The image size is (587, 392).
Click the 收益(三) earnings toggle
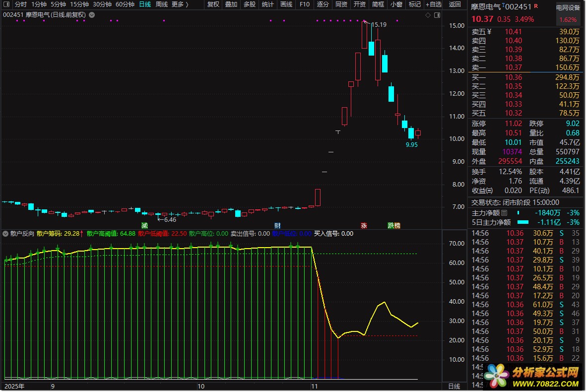pyautogui.click(x=482, y=191)
